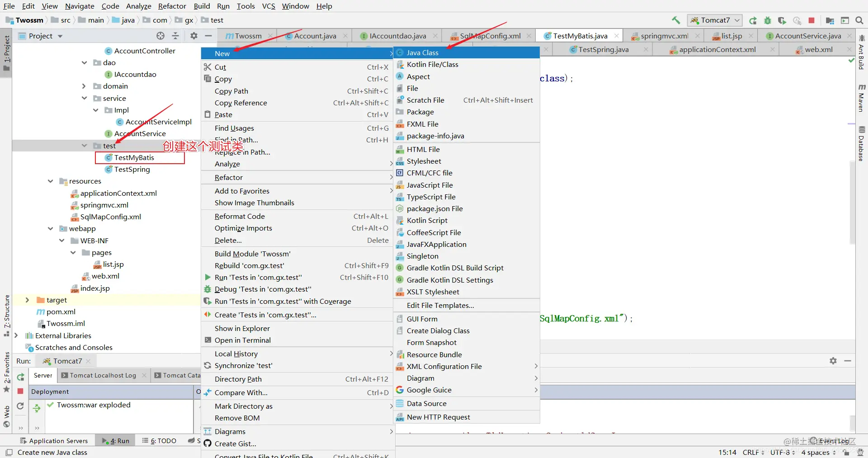The width and height of the screenshot is (868, 458).
Task: Click the red stop square in Run panel
Action: [20, 391]
